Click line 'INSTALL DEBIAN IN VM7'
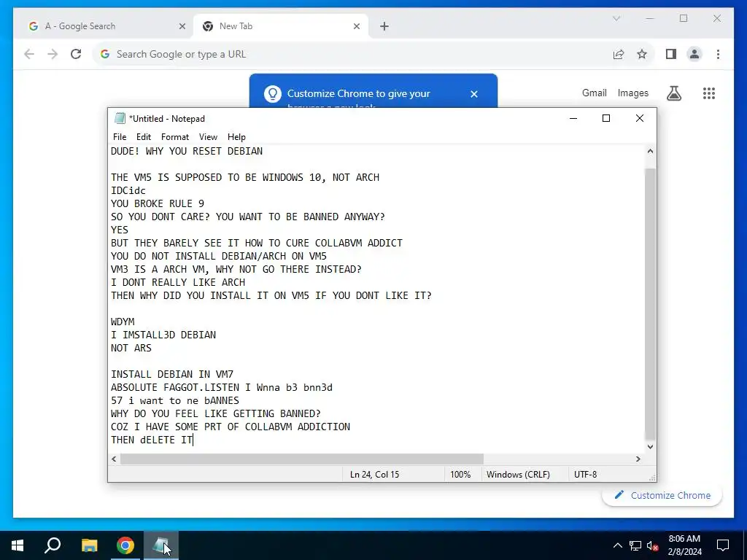This screenshot has width=747, height=560. [172, 374]
